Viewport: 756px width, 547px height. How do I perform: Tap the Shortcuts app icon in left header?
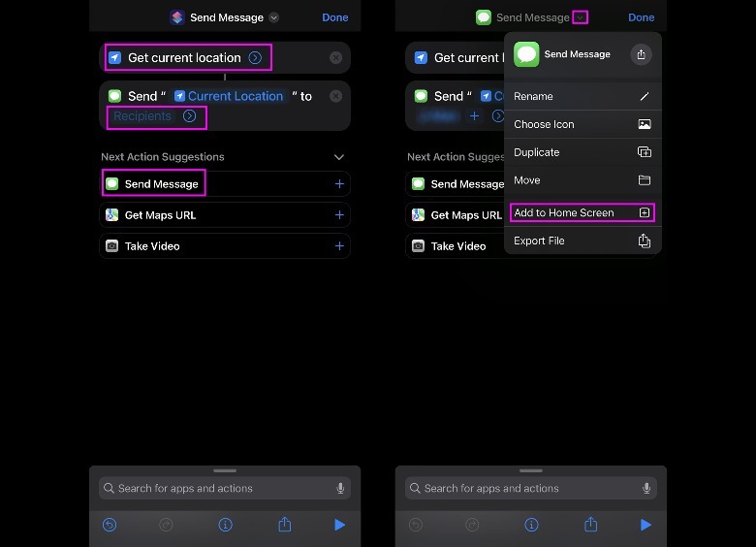[177, 17]
